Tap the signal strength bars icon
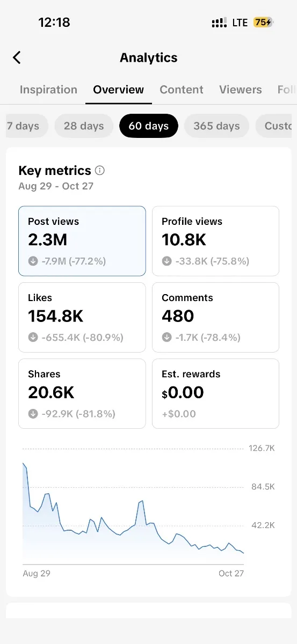Image resolution: width=297 pixels, height=644 pixels. (219, 23)
